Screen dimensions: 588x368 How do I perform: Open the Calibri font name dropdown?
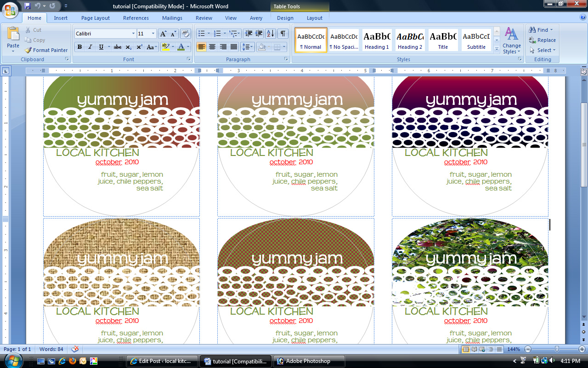pyautogui.click(x=133, y=34)
